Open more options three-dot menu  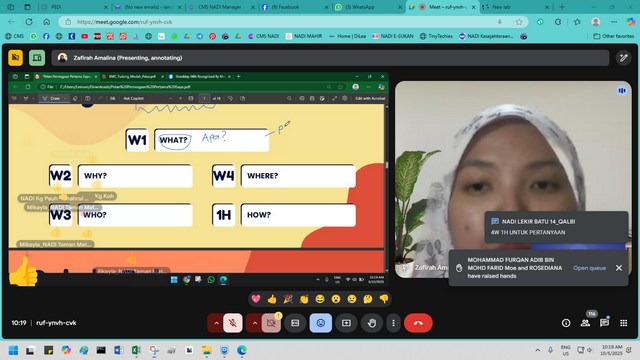(x=393, y=323)
